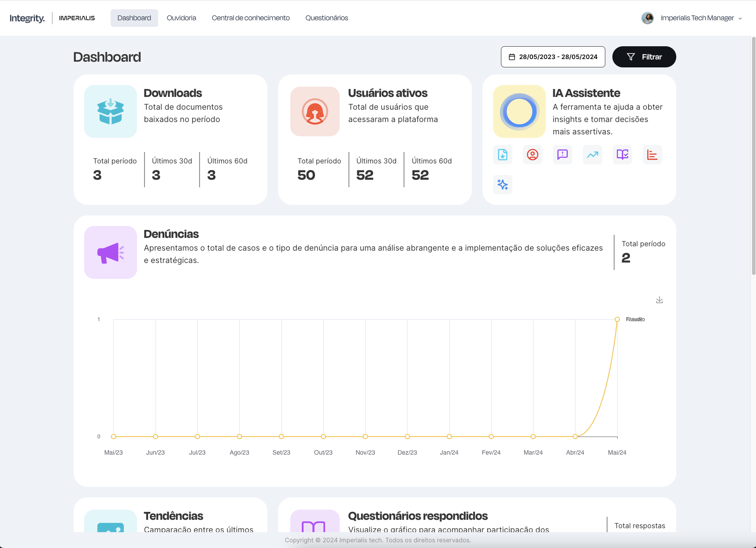Click the Dez/23 axis label
The height and width of the screenshot is (548, 756).
(x=408, y=452)
